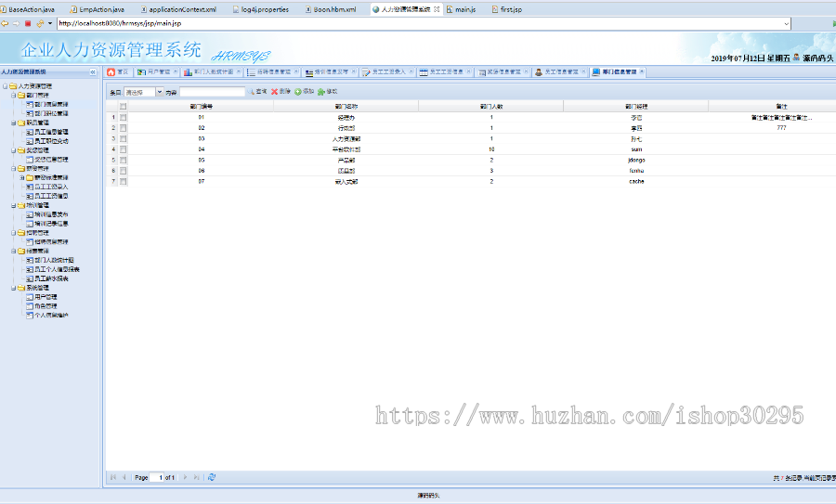Screen dimensions: 836x504
Task: Check the checkbox for department row 03
Action: [x=124, y=138]
